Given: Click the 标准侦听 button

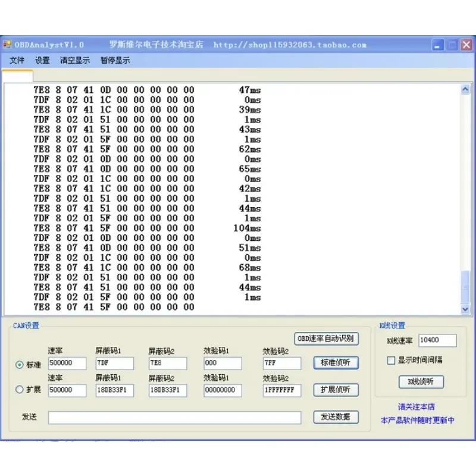Looking at the screenshot, I should pos(336,362).
